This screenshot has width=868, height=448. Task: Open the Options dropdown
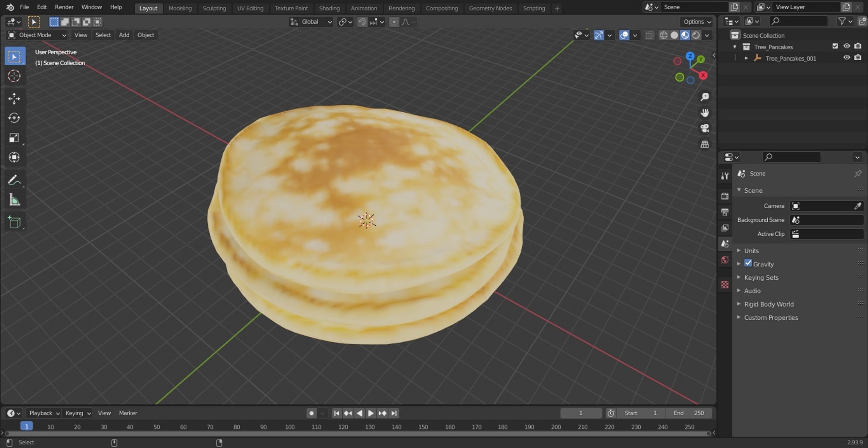tap(697, 22)
